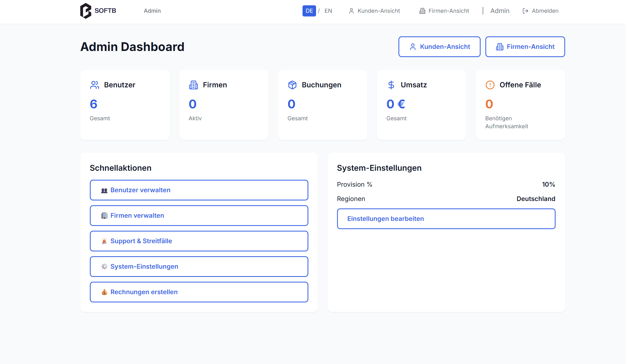Click the SOFTB logo icon
626x364 pixels.
[86, 11]
